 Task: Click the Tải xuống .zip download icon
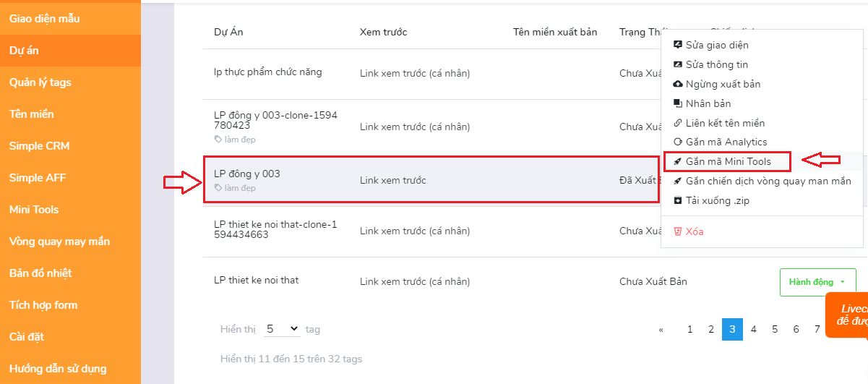[677, 200]
